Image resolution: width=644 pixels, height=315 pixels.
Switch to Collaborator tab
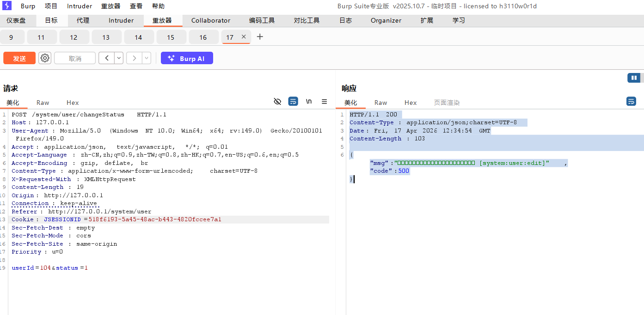211,20
